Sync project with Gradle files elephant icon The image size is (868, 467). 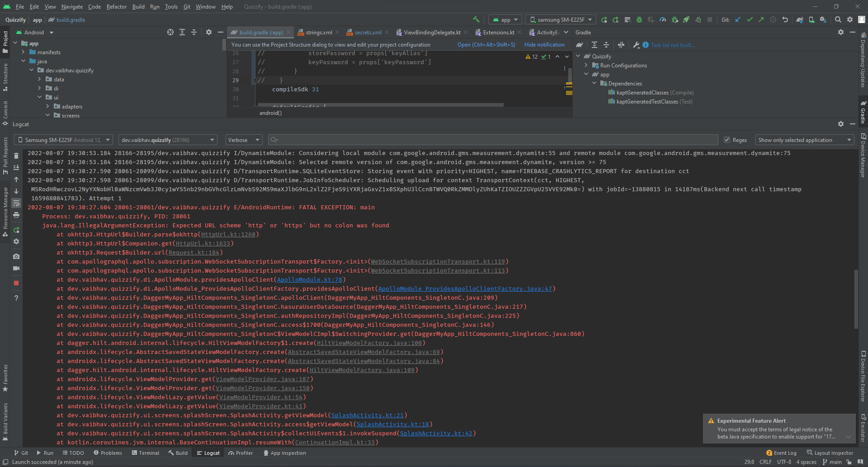click(800, 19)
